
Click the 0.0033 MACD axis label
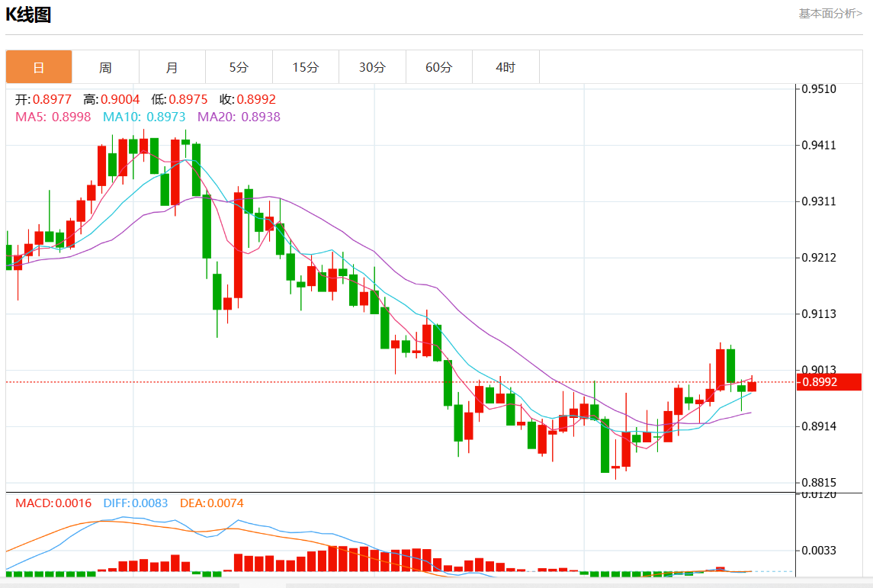click(x=818, y=551)
